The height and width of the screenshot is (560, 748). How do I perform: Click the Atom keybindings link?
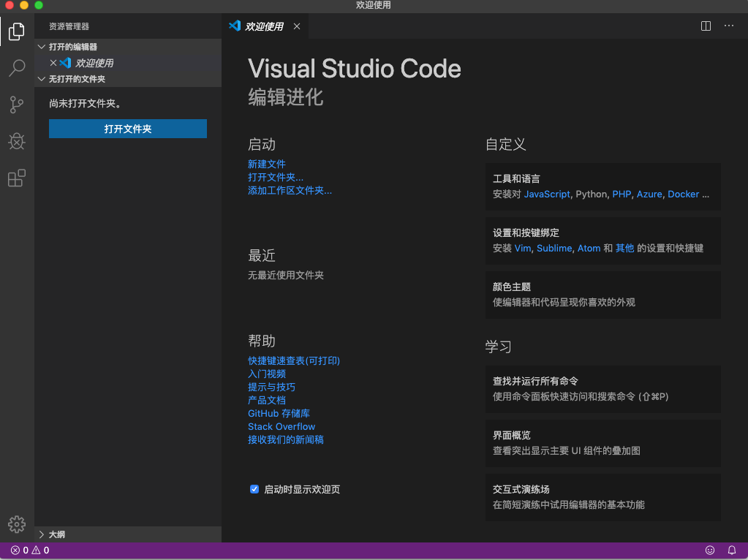[589, 248]
